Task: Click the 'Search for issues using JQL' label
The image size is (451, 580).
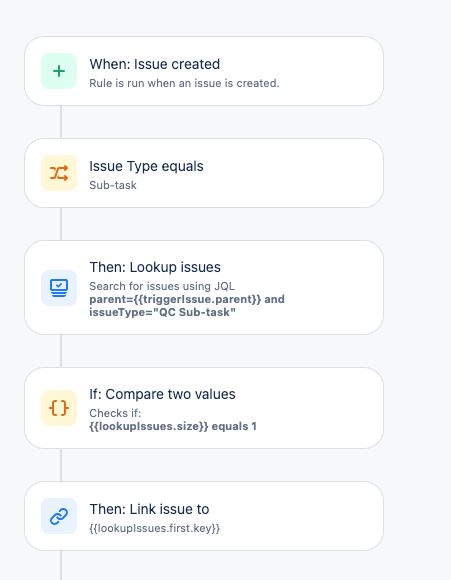Action: tap(162, 286)
